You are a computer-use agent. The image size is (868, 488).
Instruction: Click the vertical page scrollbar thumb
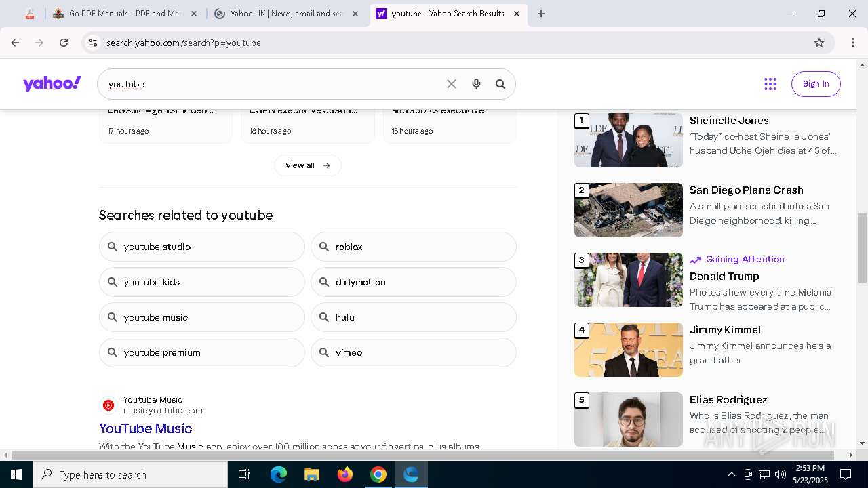pyautogui.click(x=862, y=247)
